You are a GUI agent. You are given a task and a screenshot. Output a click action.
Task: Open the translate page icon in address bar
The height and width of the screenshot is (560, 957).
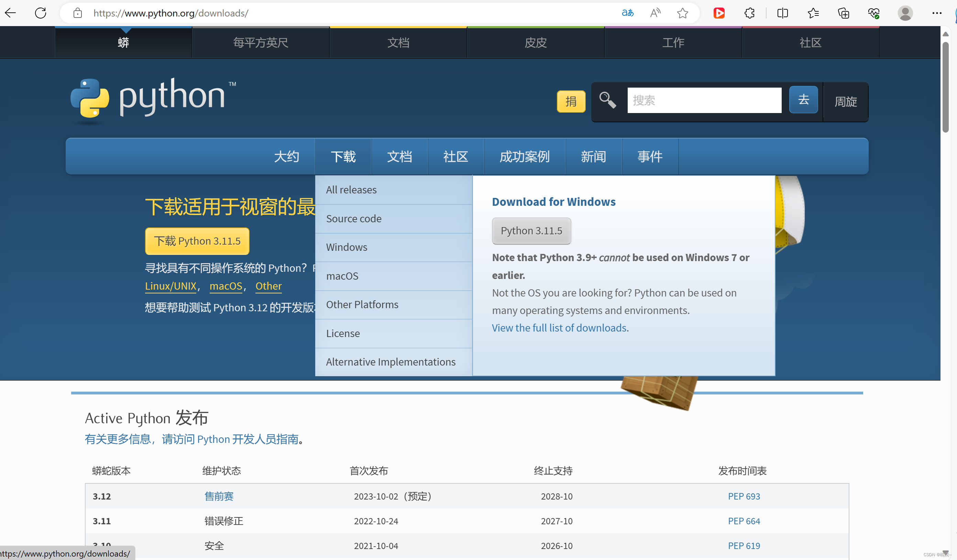(627, 13)
